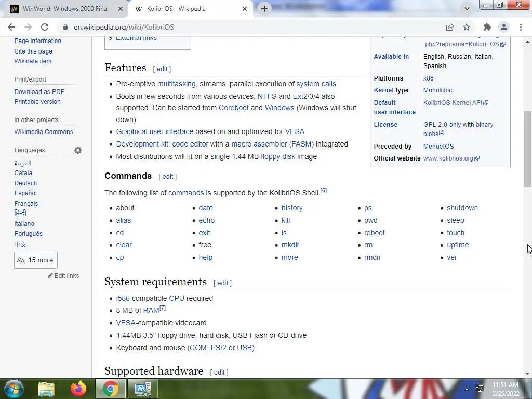Open Cite this page link

pos(33,51)
